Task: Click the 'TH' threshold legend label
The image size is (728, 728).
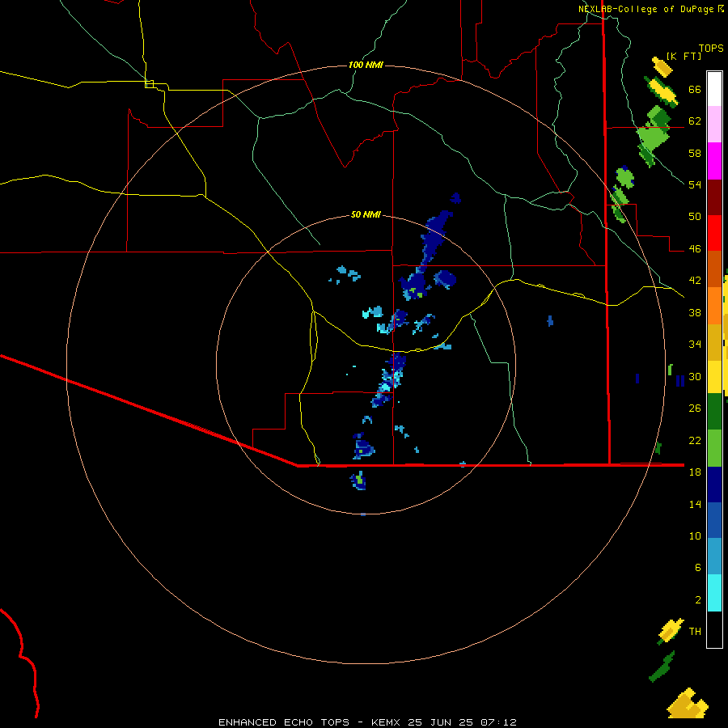Action: tap(695, 632)
